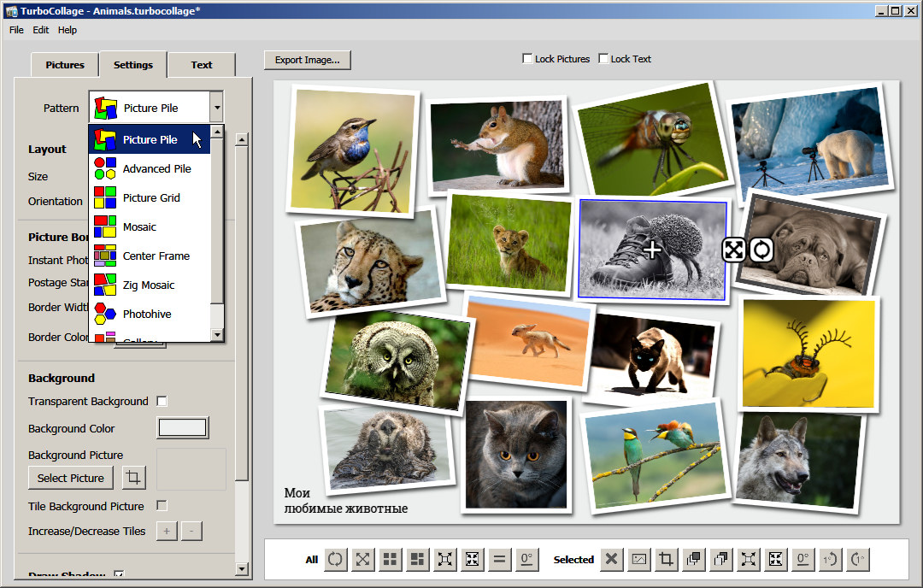Open the Edit menu
The height and width of the screenshot is (588, 923).
[41, 30]
